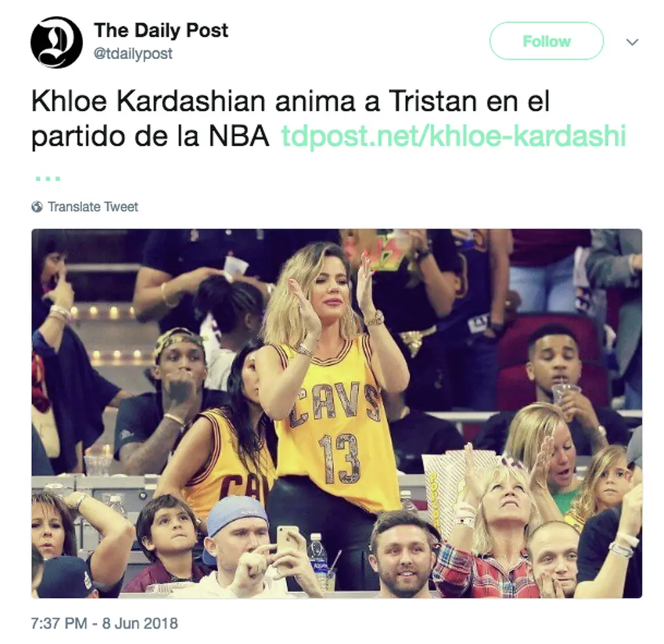
Task: Select Translate Tweet
Action: 93,207
